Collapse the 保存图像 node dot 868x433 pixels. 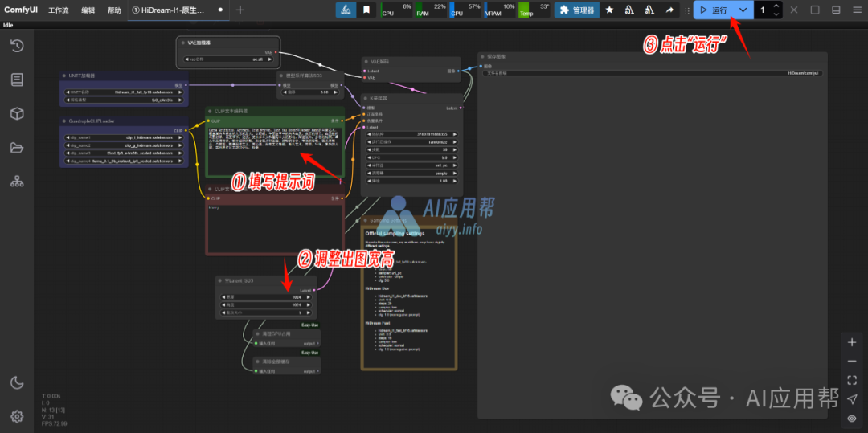[483, 56]
